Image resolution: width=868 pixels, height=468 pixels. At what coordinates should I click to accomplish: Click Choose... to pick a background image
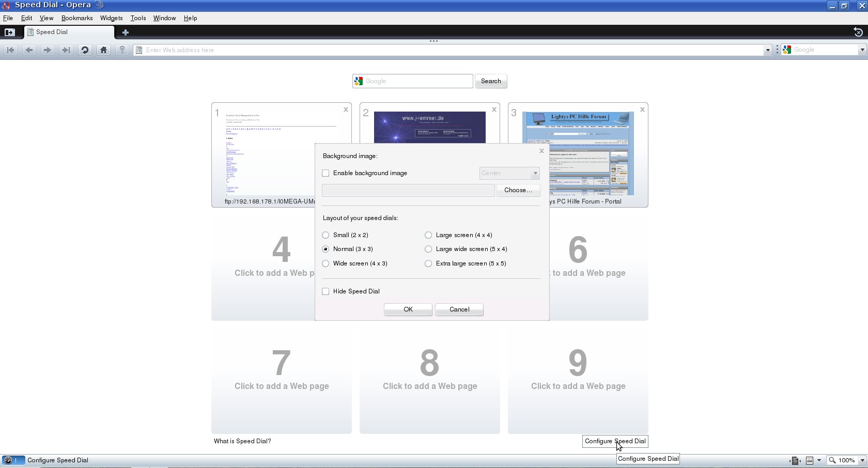pyautogui.click(x=518, y=190)
